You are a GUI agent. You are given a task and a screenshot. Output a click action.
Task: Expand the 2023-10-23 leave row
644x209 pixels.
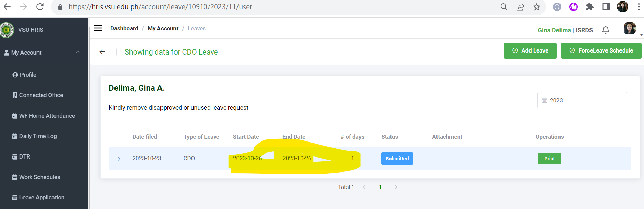pyautogui.click(x=119, y=159)
